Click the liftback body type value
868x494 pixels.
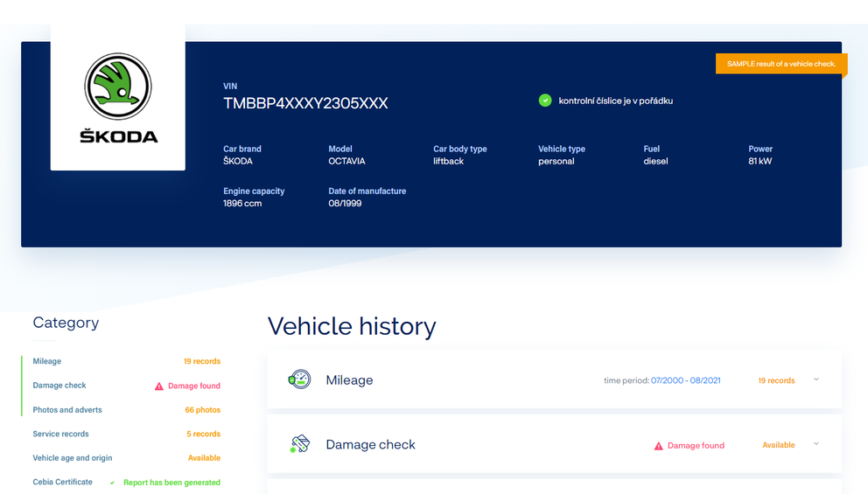(448, 161)
